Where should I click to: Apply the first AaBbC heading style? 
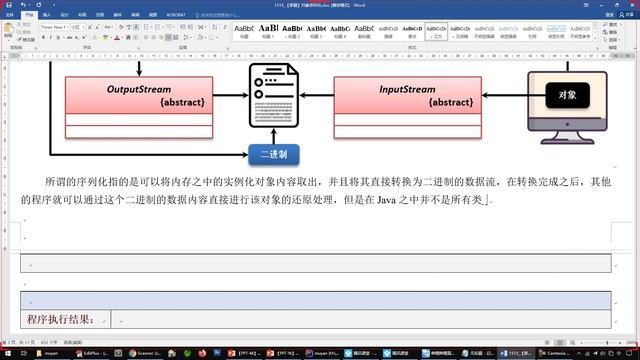pos(244,31)
